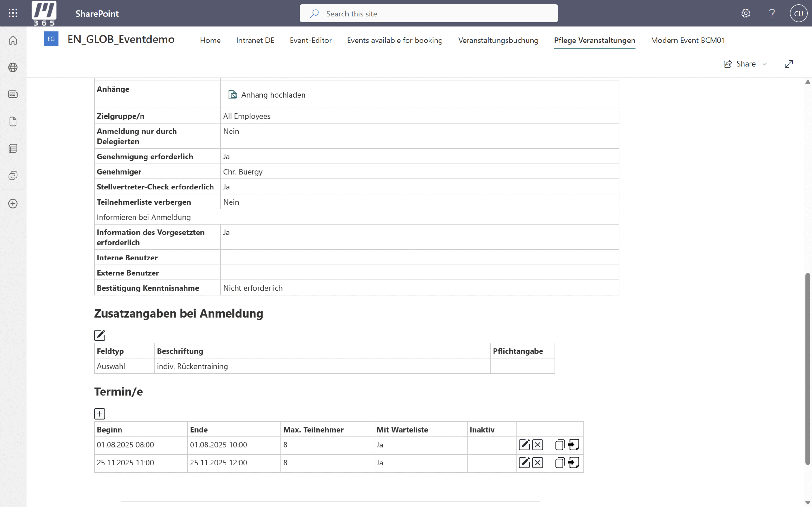Copy the 01.08.2025 appointment entry
Viewport: 812px width, 507px height.
pos(560,445)
